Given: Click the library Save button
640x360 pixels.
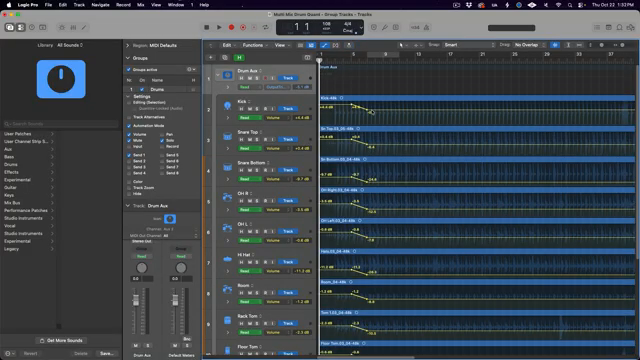Looking at the screenshot, I should coord(107,353).
